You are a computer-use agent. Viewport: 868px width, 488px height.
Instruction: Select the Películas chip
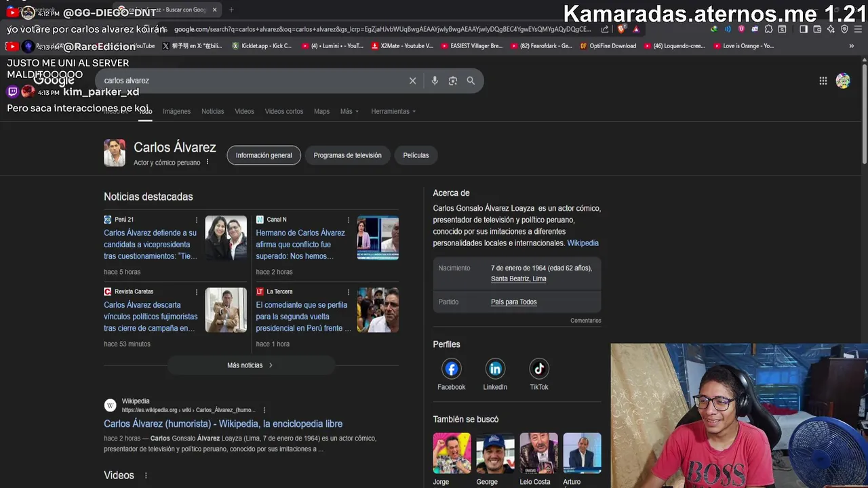click(416, 155)
